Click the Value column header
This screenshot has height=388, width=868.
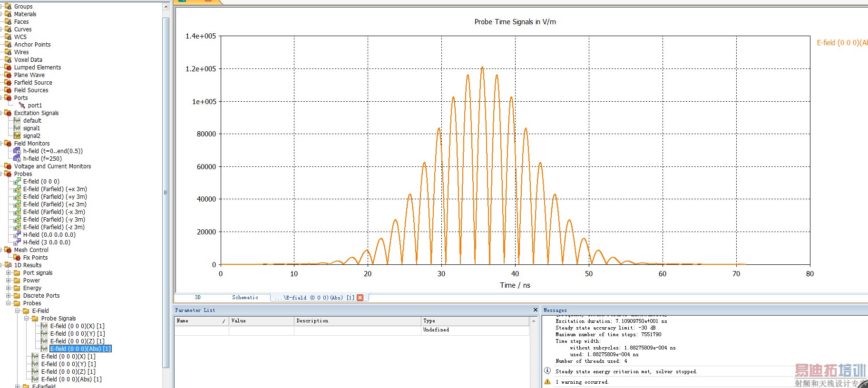[x=262, y=321]
